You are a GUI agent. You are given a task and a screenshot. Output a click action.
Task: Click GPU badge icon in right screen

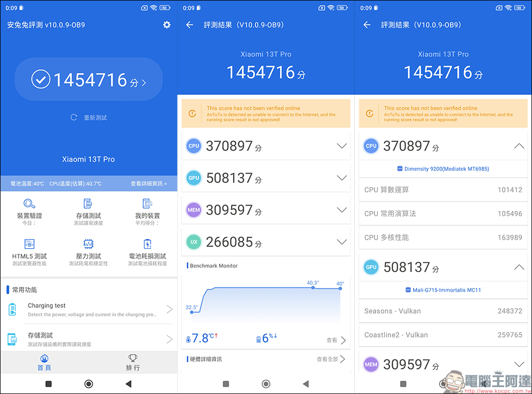(371, 267)
